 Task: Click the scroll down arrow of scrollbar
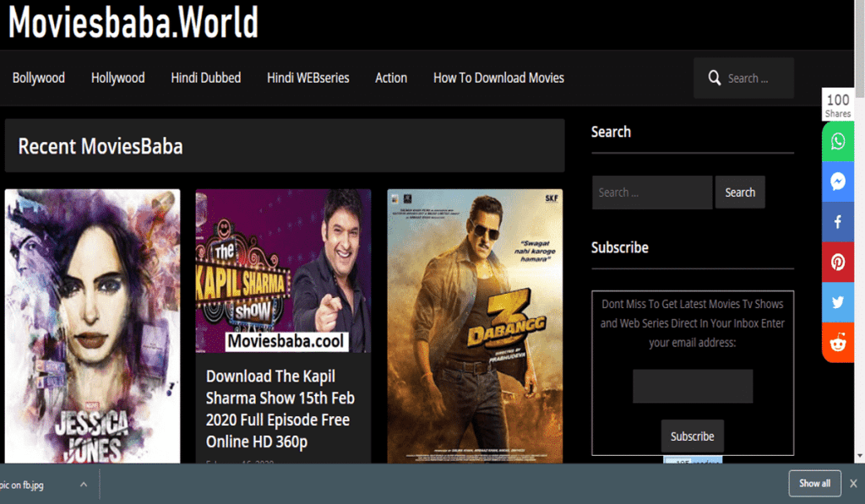pos(859,457)
